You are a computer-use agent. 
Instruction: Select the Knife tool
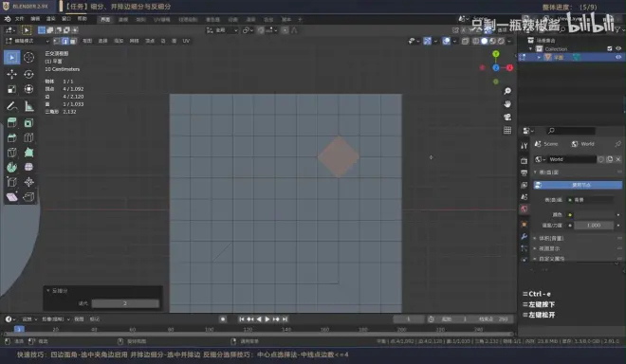[12, 153]
